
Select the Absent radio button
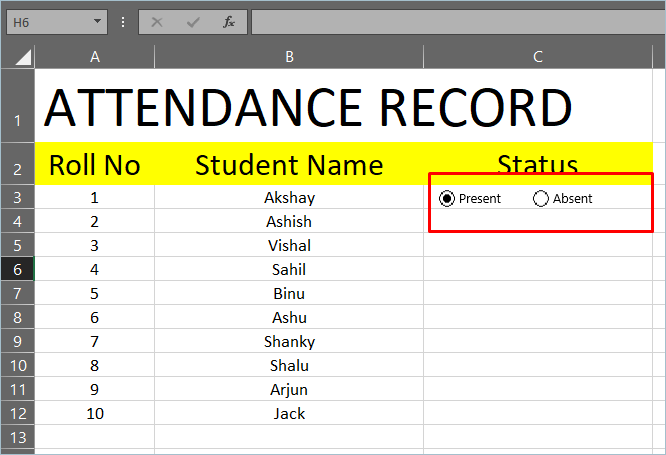(541, 198)
